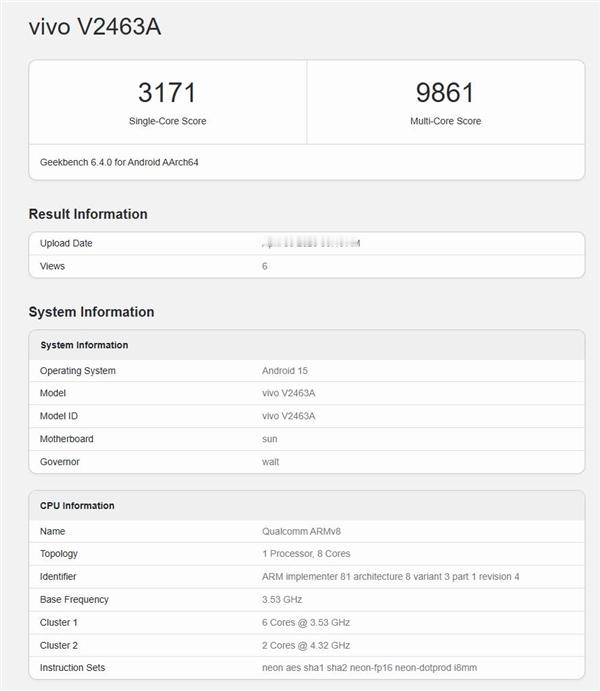Click Geekbench 6.4.0 for Android AArch64 text
The height and width of the screenshot is (691, 600).
119,162
